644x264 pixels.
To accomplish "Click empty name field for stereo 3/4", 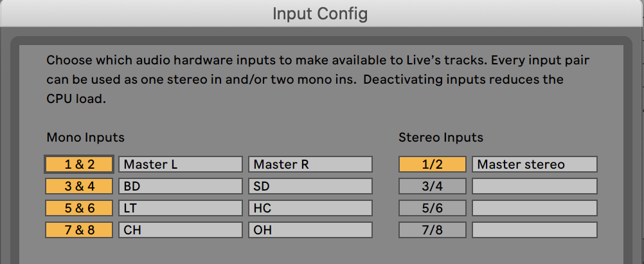I will click(x=534, y=186).
